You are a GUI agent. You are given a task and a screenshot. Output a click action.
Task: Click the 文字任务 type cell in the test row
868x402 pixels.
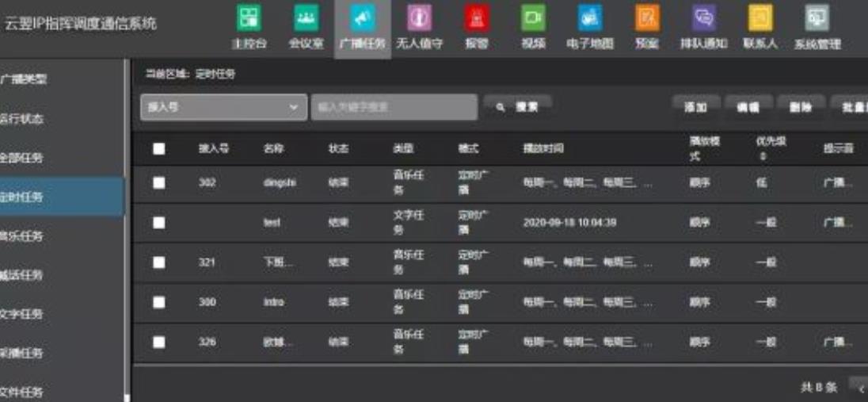[409, 222]
